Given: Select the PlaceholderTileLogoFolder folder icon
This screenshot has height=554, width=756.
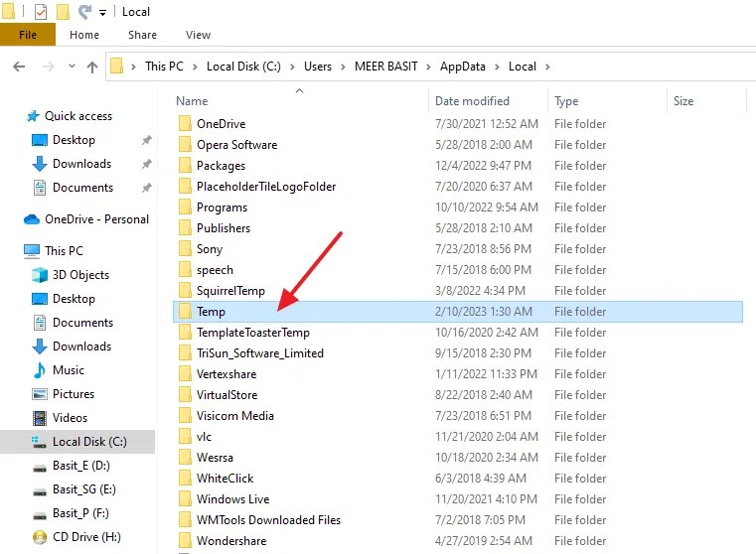Looking at the screenshot, I should [185, 187].
